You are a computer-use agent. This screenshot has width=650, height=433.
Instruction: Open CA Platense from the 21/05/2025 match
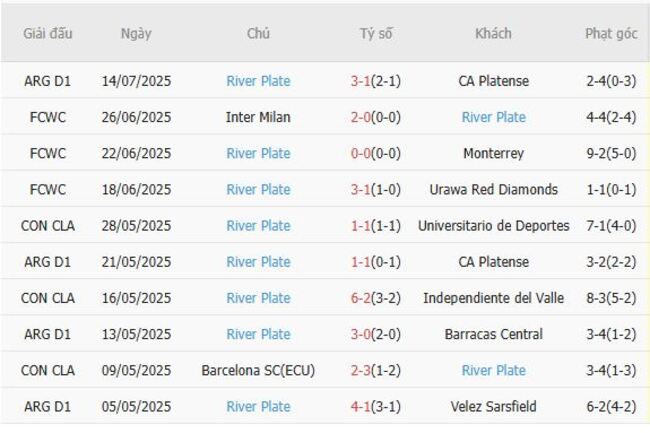point(493,262)
